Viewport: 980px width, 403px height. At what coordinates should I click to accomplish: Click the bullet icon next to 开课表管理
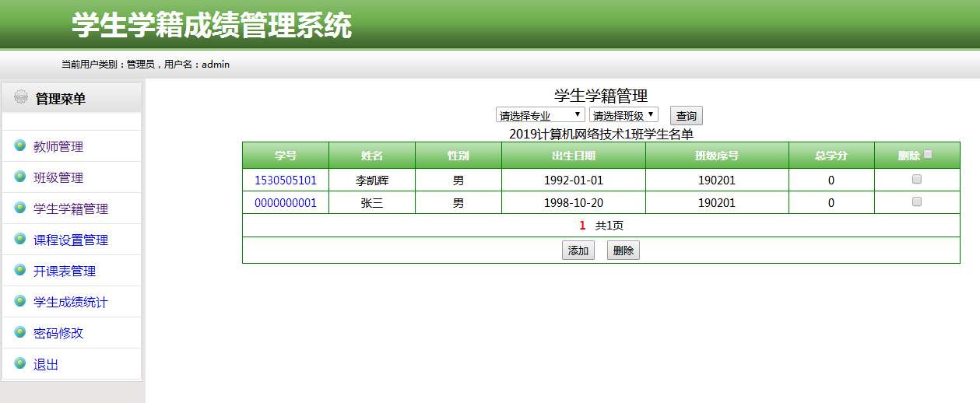point(20,270)
